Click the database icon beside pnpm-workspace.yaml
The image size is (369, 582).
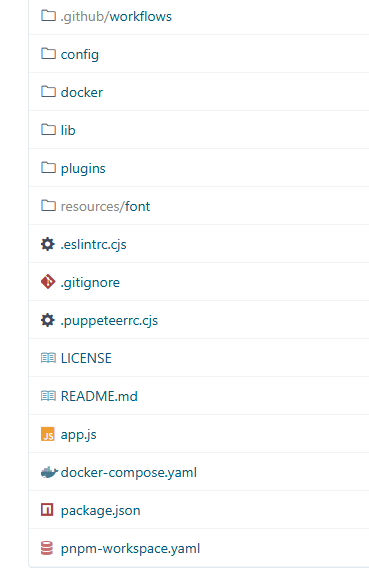pyautogui.click(x=47, y=548)
